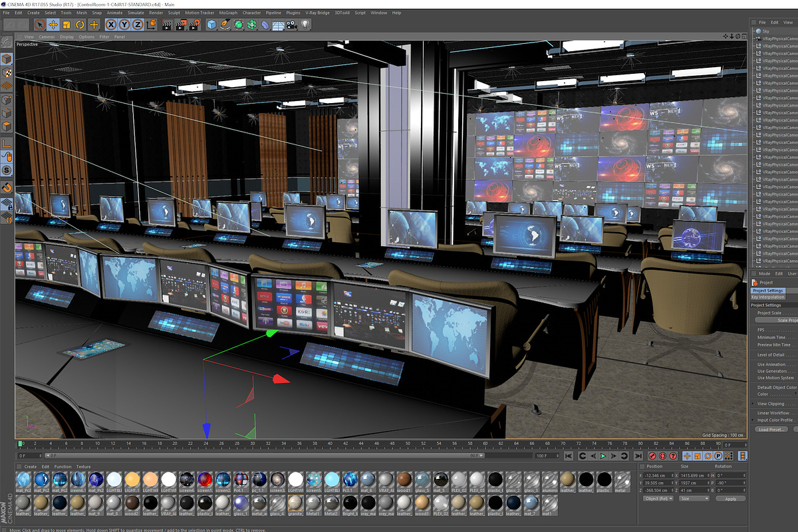Open the V-Ray Bridge menu
Viewport: 798px width, 532px height.
tap(317, 13)
